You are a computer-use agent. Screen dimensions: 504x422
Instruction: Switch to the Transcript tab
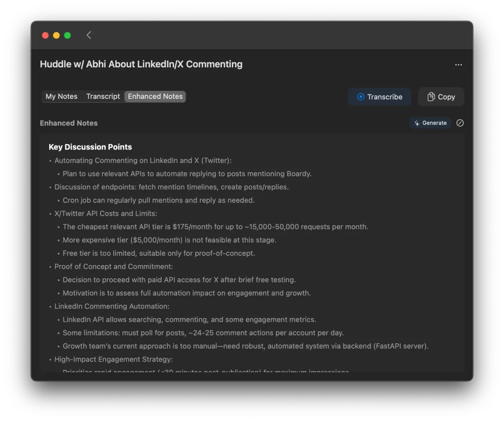[103, 96]
